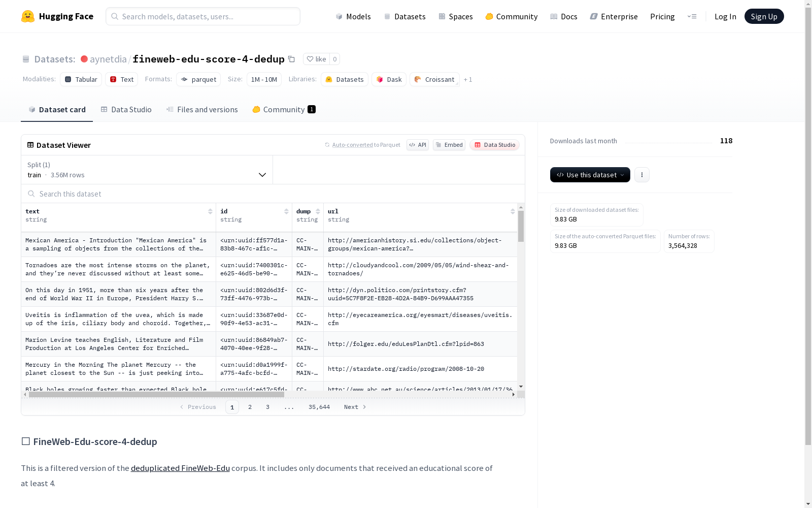Open the deduplicated FineWeb-Edu link
The height and width of the screenshot is (508, 812).
pos(180,468)
